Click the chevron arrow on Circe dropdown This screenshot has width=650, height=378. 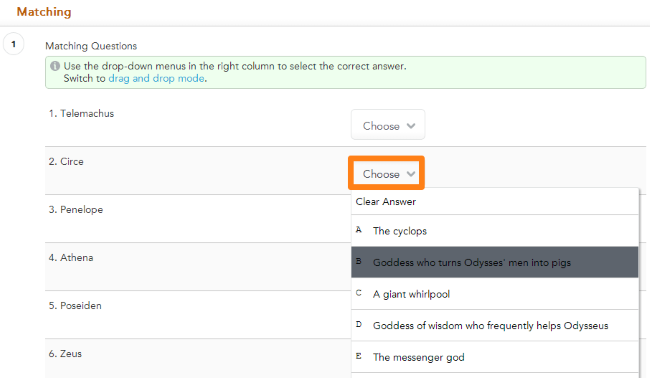pyautogui.click(x=411, y=174)
